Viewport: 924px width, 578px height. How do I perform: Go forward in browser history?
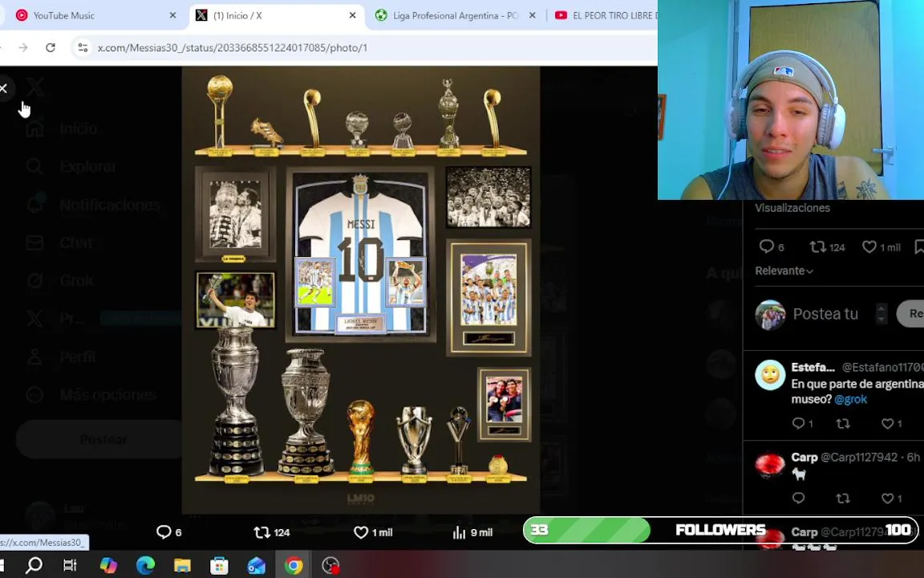pyautogui.click(x=23, y=48)
